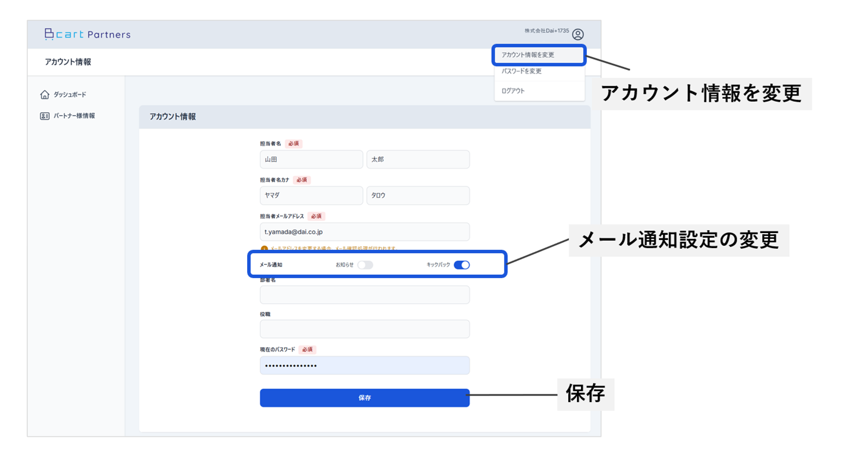Click the Bcart Partners logo

[x=87, y=35]
